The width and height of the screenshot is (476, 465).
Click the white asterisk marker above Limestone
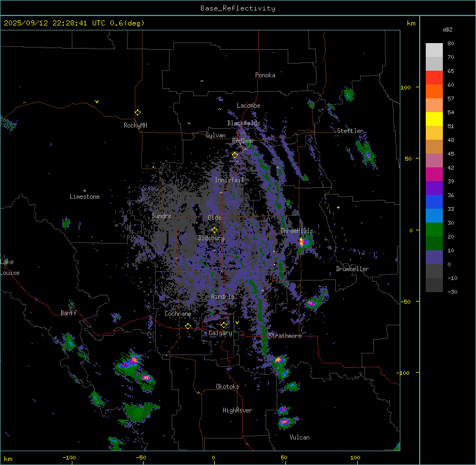(84, 191)
